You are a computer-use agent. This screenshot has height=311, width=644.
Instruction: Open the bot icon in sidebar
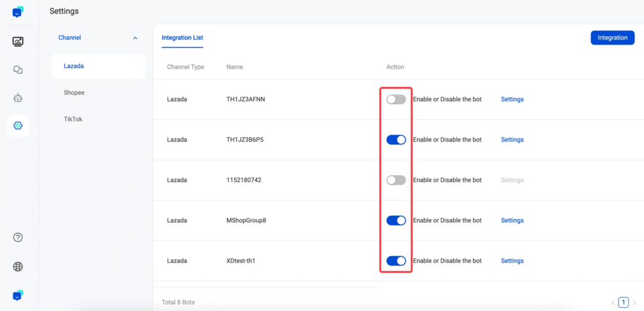[x=18, y=98]
